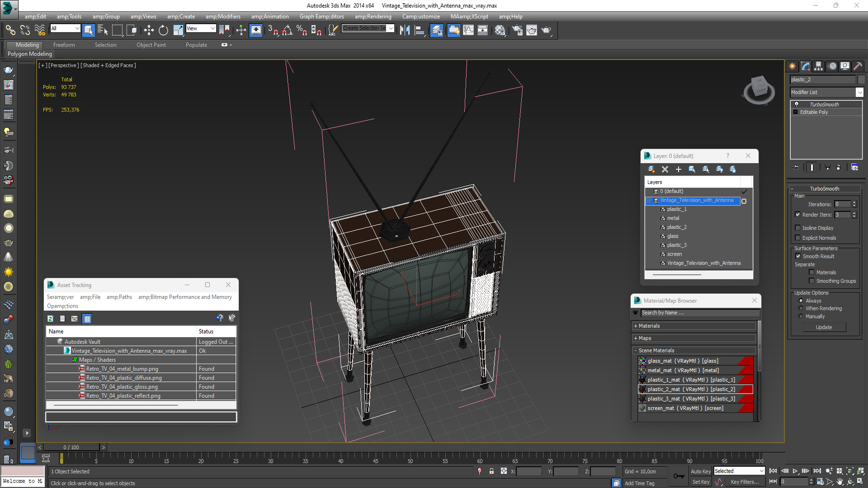Click the Set Key button

[700, 482]
